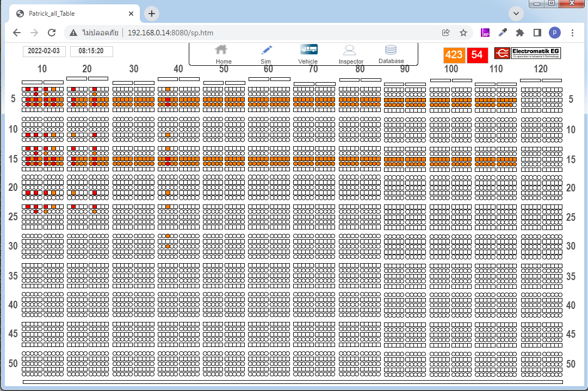The image size is (588, 391).
Task: Reload the page
Action: (52, 33)
